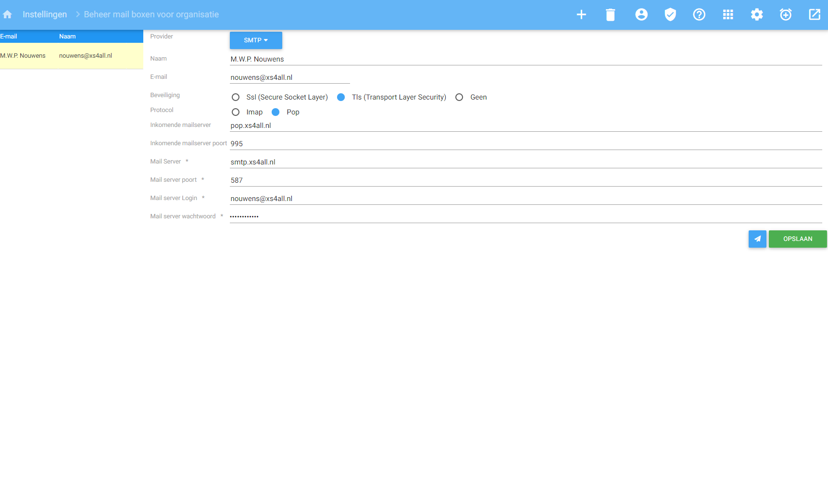The height and width of the screenshot is (504, 828).
Task: Edit Mail Server field smtp.xs4all.nl
Action: [526, 162]
